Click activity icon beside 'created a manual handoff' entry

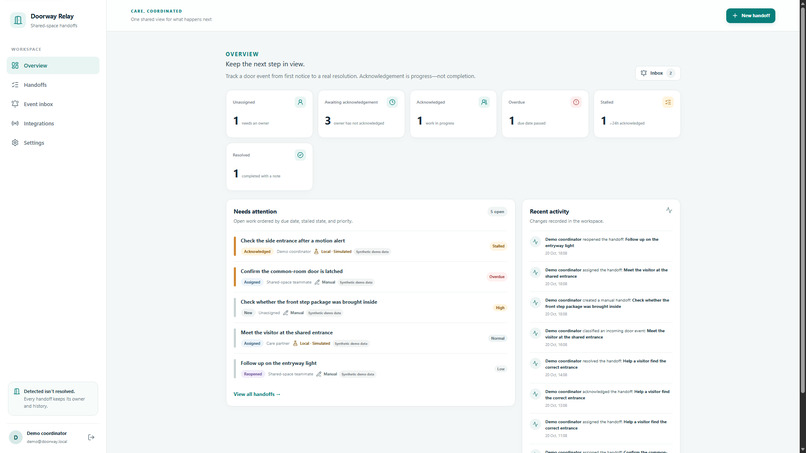tap(535, 303)
